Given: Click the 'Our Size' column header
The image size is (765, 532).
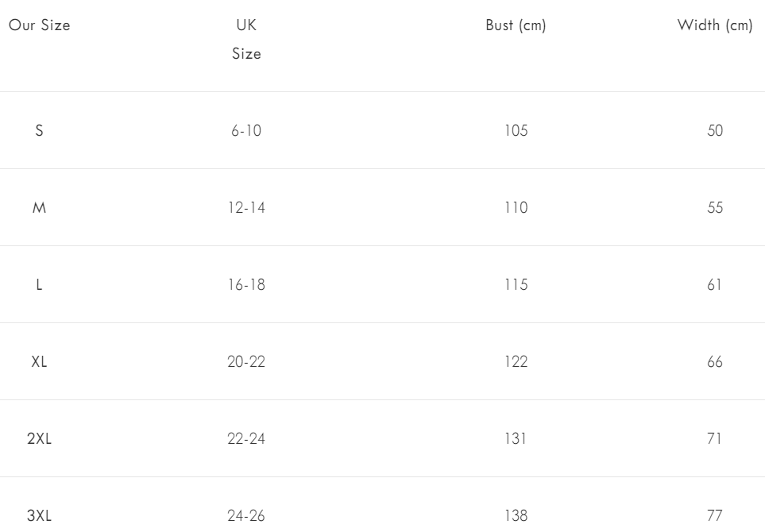Looking at the screenshot, I should 40,25.
